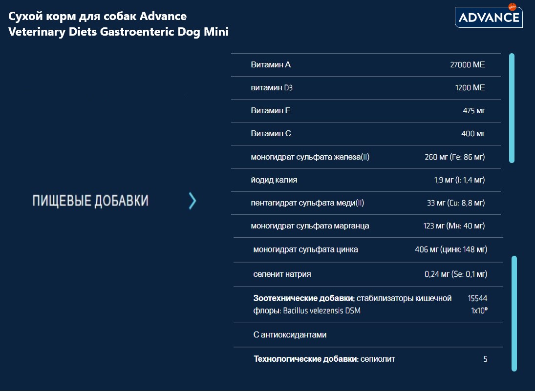Select the Витамин C row label

coord(271,134)
